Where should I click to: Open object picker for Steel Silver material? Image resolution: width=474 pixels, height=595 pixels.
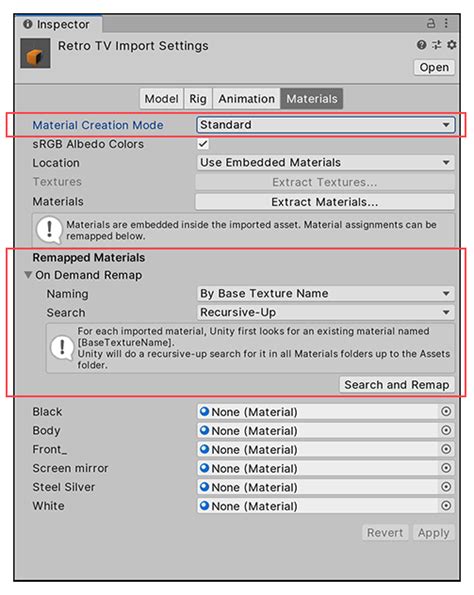(x=446, y=487)
